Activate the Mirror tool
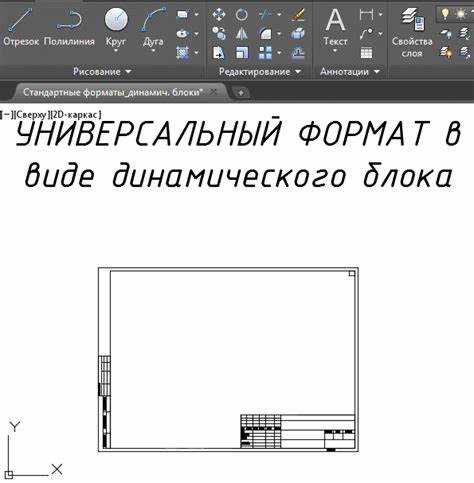 [241, 33]
